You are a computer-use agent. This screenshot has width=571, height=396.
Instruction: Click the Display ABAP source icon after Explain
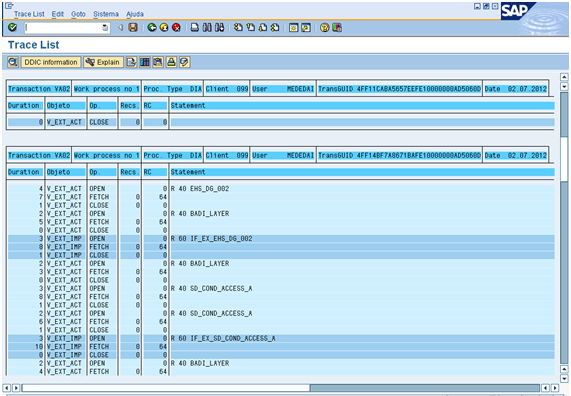pyautogui.click(x=131, y=62)
